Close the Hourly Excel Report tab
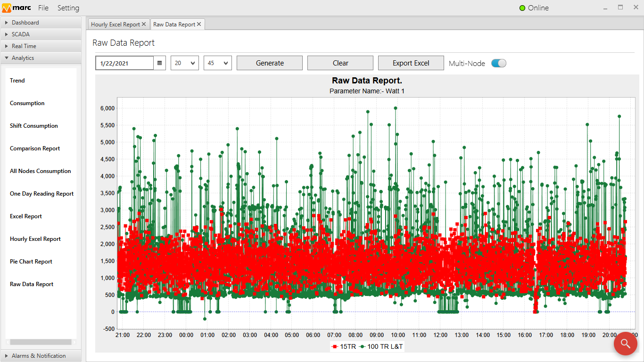The image size is (644, 362). (x=144, y=24)
